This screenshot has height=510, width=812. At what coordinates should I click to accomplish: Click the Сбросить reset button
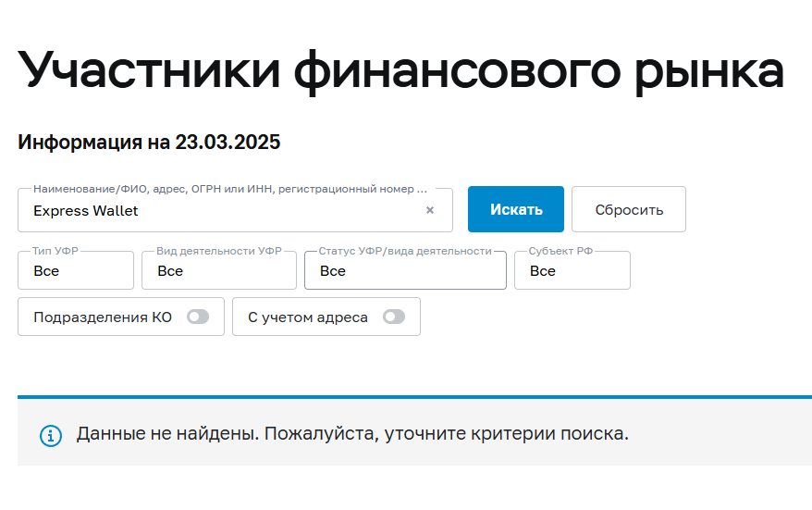click(629, 209)
